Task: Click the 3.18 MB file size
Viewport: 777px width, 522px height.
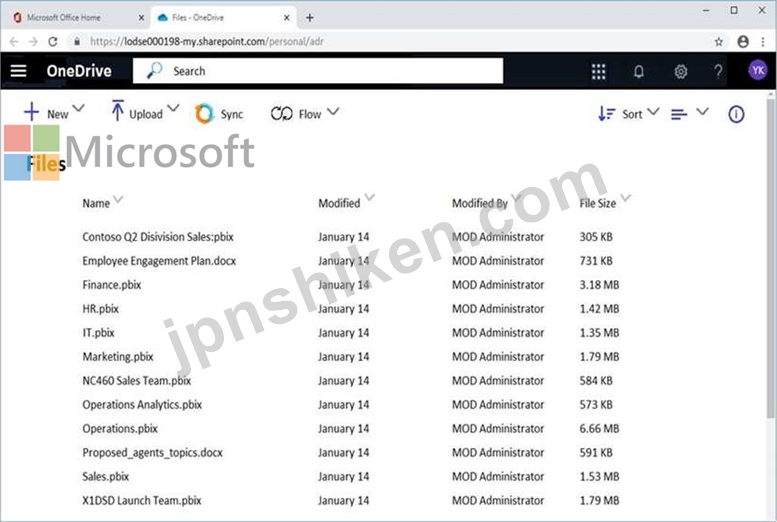Action: pos(599,285)
